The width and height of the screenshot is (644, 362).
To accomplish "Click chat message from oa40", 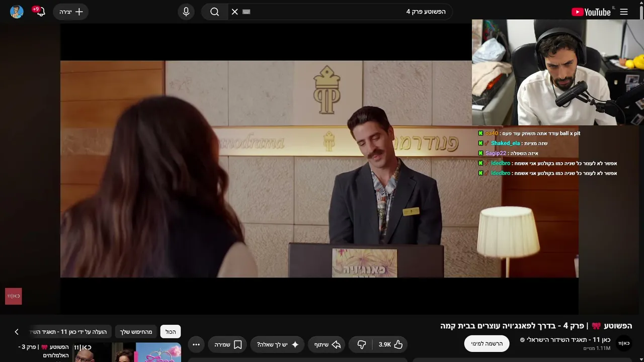I will coord(529,133).
